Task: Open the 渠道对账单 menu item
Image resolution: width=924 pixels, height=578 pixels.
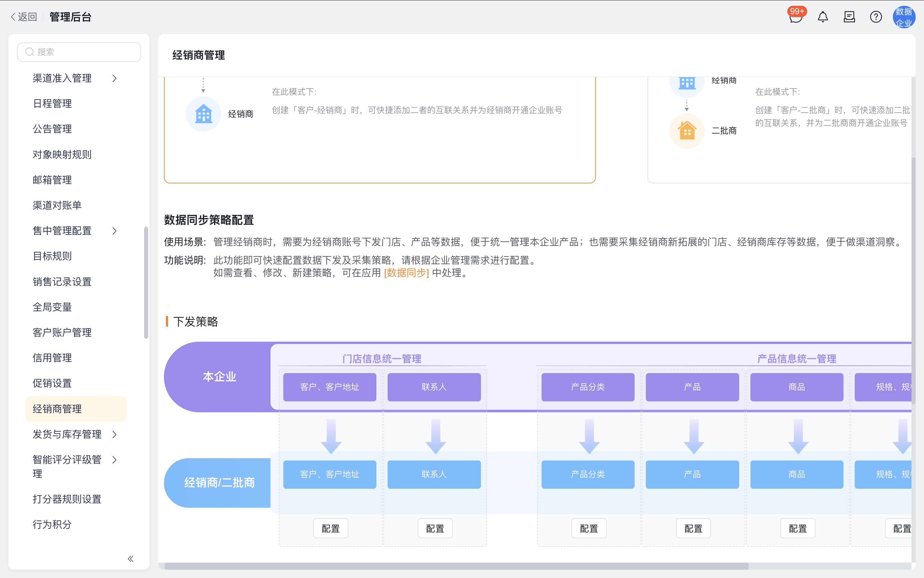Action: [x=76, y=205]
